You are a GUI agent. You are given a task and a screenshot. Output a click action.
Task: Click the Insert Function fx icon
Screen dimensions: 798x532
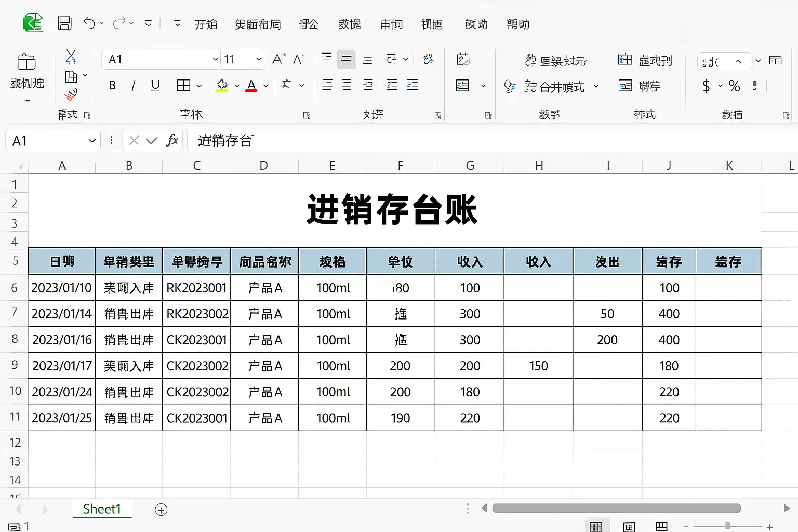pyautogui.click(x=172, y=140)
